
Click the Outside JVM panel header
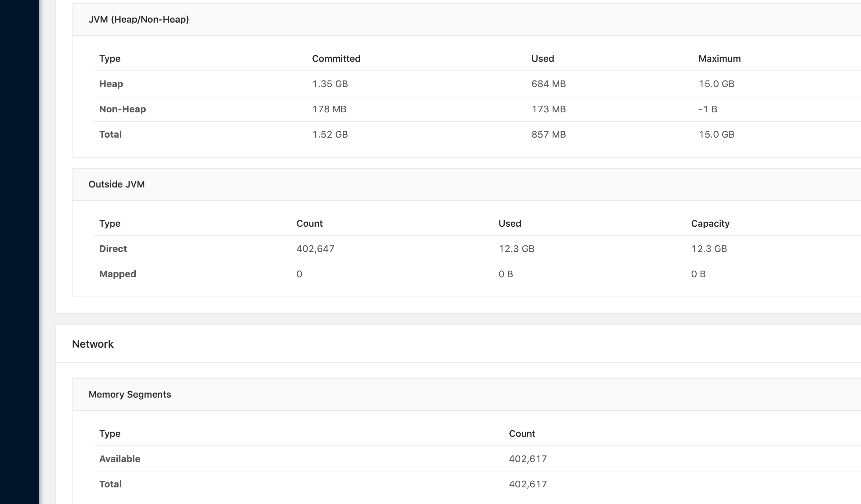tap(116, 184)
